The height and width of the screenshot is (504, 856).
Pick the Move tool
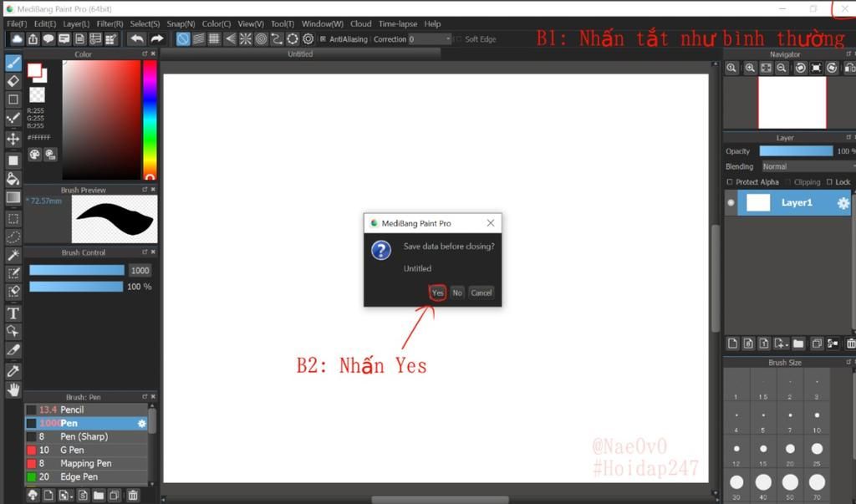(x=13, y=139)
